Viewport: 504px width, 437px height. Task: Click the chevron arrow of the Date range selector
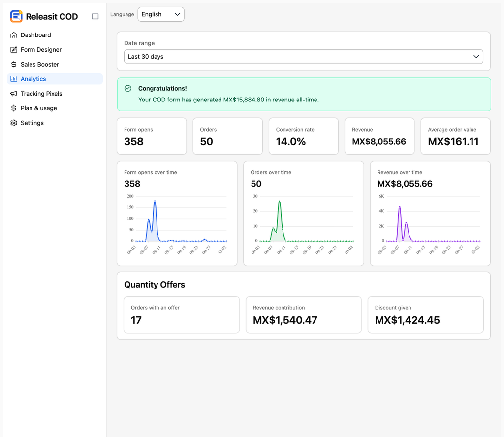point(476,57)
